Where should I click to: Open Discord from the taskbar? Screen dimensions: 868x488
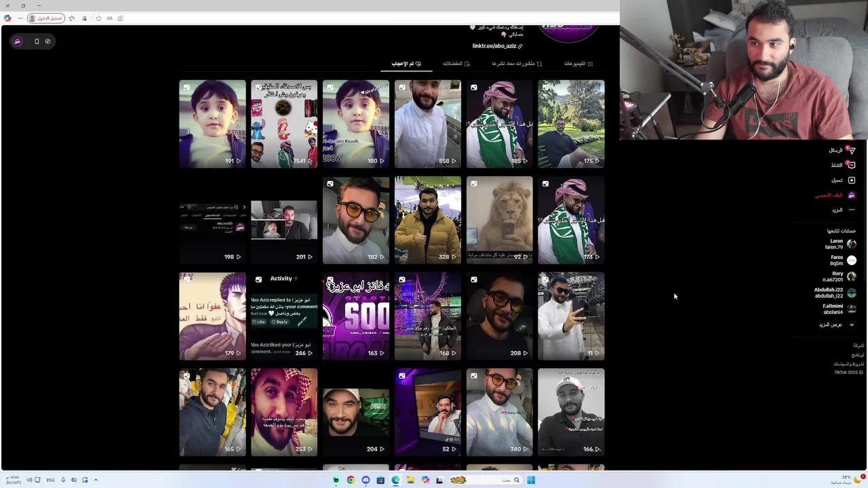pyautogui.click(x=366, y=480)
